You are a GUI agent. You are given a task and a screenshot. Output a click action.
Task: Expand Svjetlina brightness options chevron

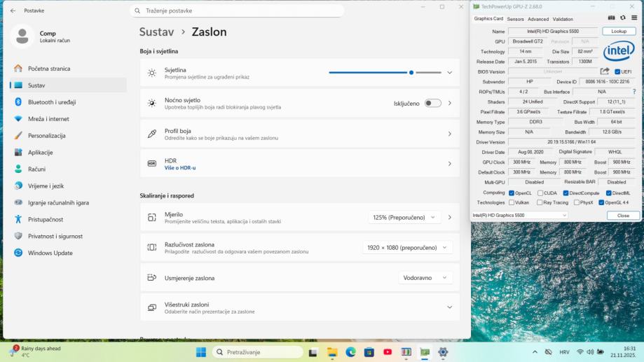click(450, 73)
